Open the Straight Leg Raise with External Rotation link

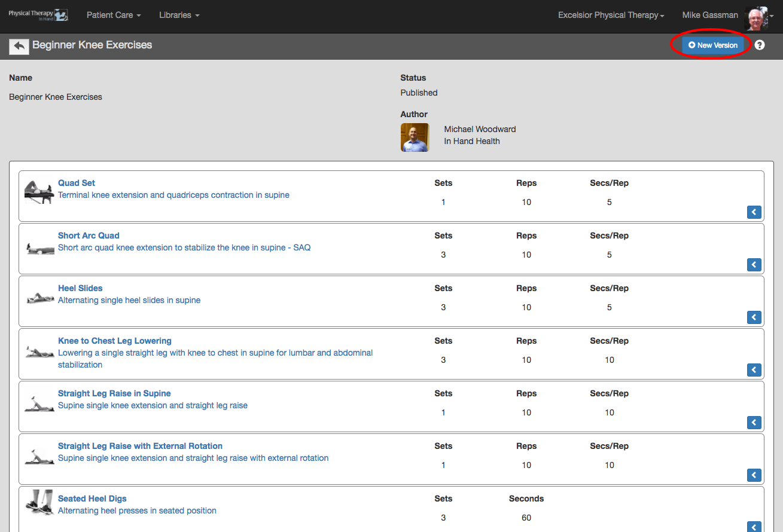coord(140,446)
